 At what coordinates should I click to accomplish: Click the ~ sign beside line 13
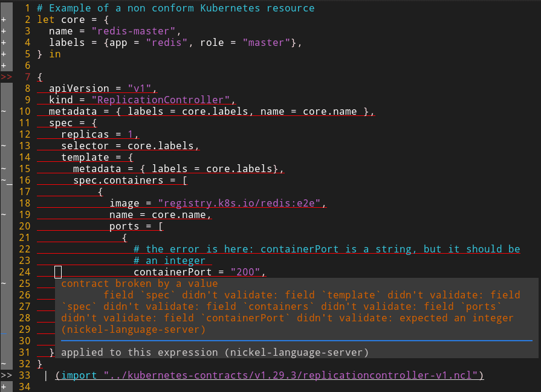coord(4,146)
